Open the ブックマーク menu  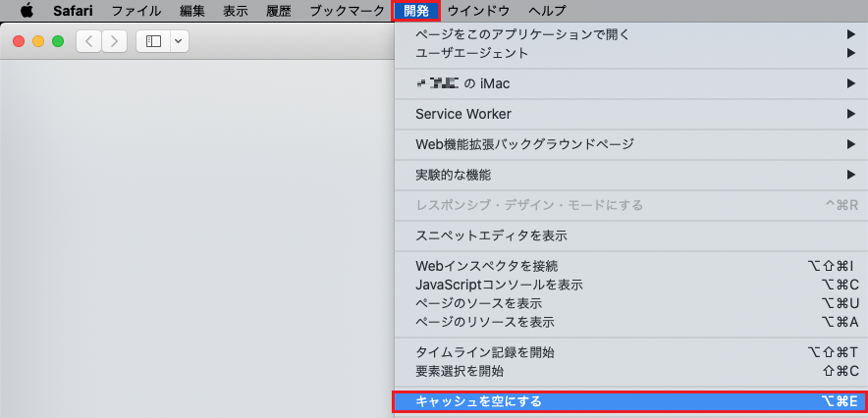click(347, 11)
